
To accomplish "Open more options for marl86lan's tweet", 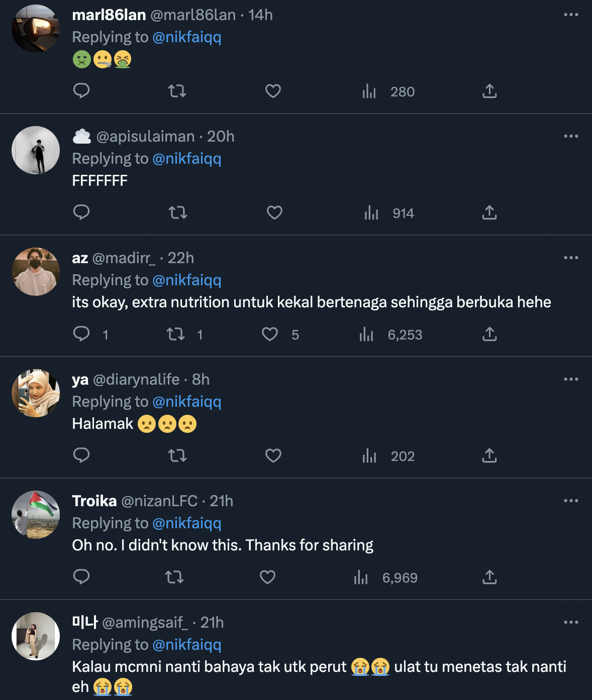I will coord(571,15).
